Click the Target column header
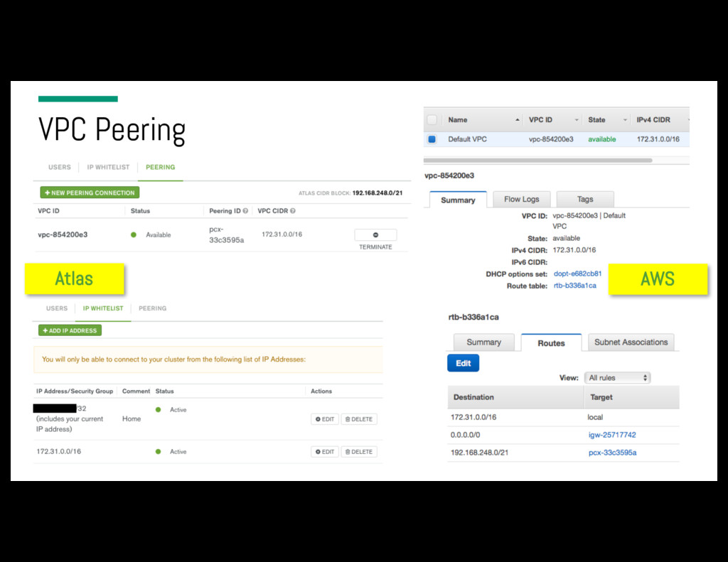The image size is (728, 562). [x=601, y=397]
